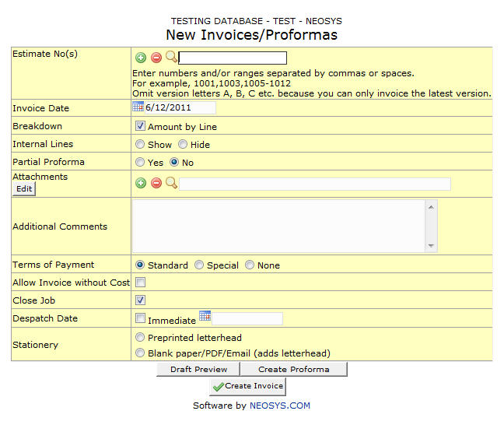The width and height of the screenshot is (504, 439).
Task: Click inside Additional Comments text area
Action: (x=278, y=226)
